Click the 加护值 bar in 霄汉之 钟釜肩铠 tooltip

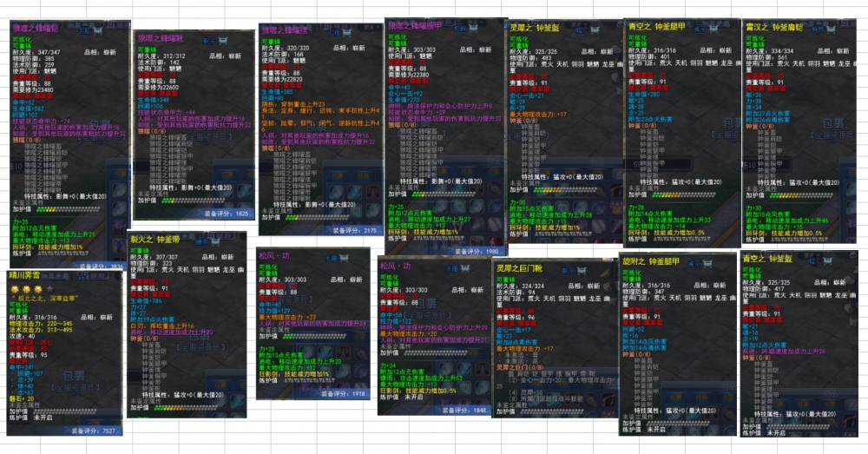(800, 195)
